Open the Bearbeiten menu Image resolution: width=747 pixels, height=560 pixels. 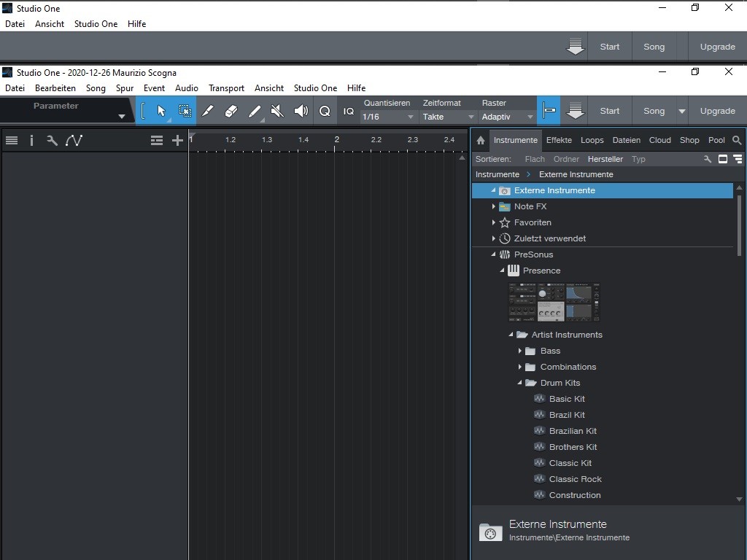pos(55,88)
